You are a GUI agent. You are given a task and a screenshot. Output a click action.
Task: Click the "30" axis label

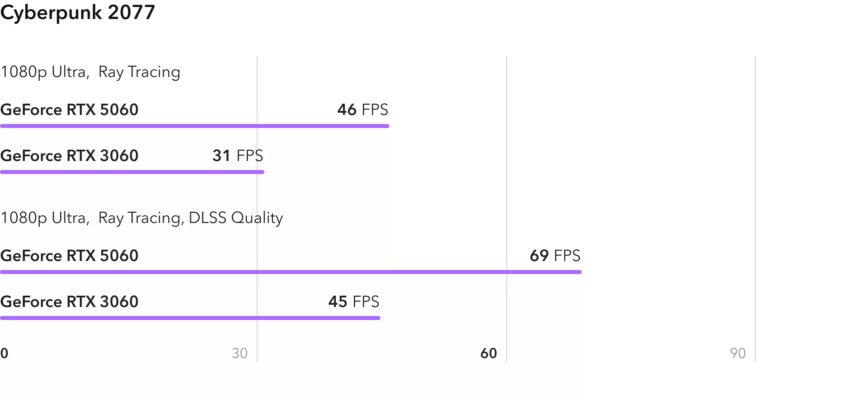tap(240, 353)
